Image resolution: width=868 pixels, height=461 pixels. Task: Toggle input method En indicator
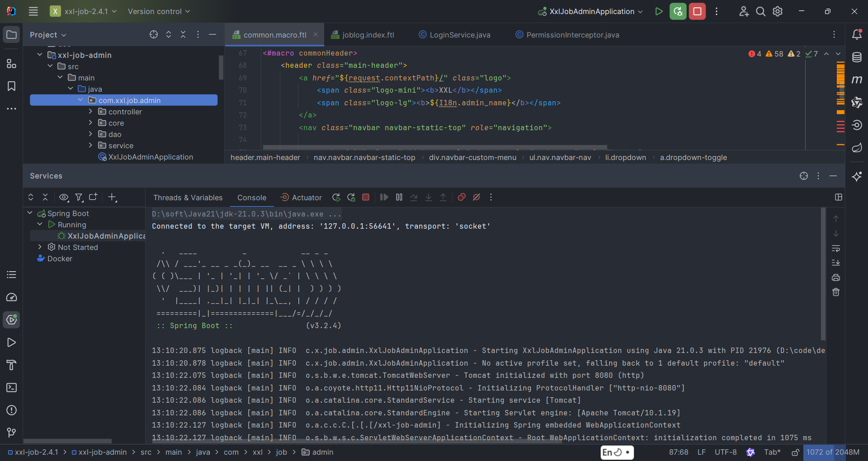(x=617, y=452)
